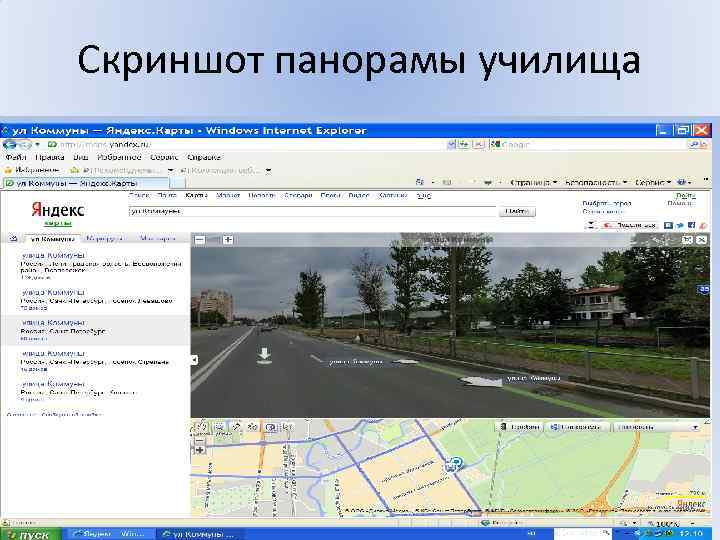
Task: Click the ещё link in Yandex navigation
Action: click(x=424, y=196)
